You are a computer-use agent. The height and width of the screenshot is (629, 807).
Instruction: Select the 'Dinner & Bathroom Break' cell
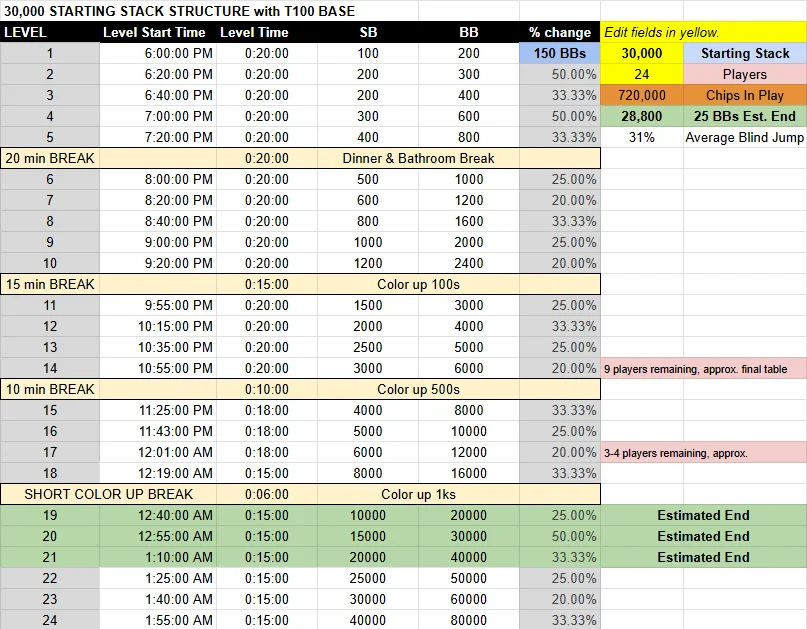click(x=418, y=158)
